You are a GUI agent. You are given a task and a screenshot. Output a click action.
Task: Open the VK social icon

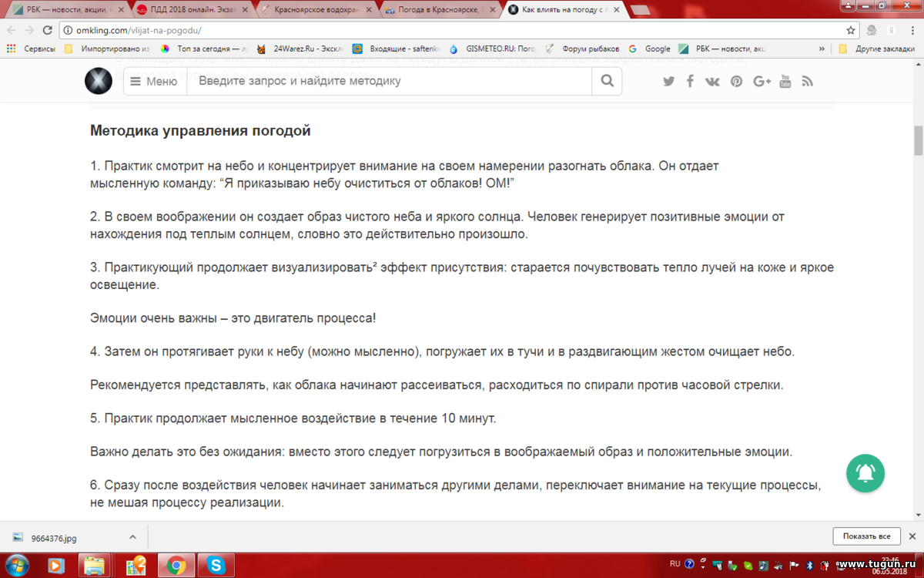click(712, 81)
